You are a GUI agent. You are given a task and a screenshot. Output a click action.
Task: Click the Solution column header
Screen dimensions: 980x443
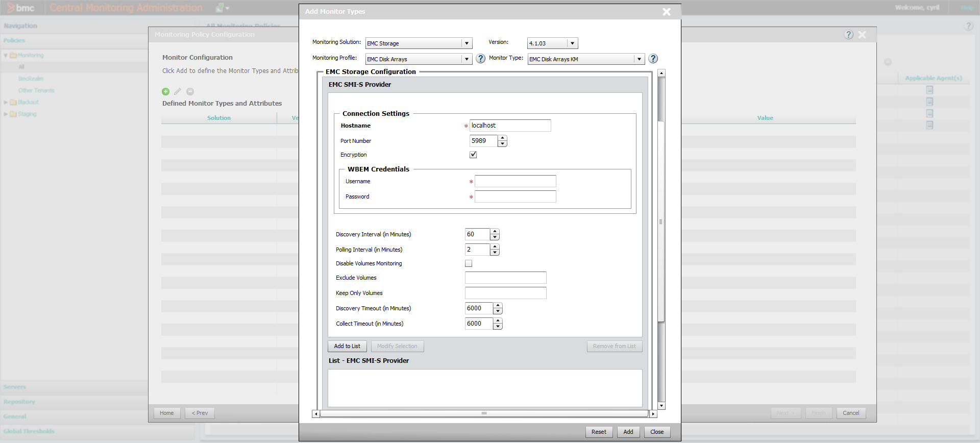coord(219,118)
